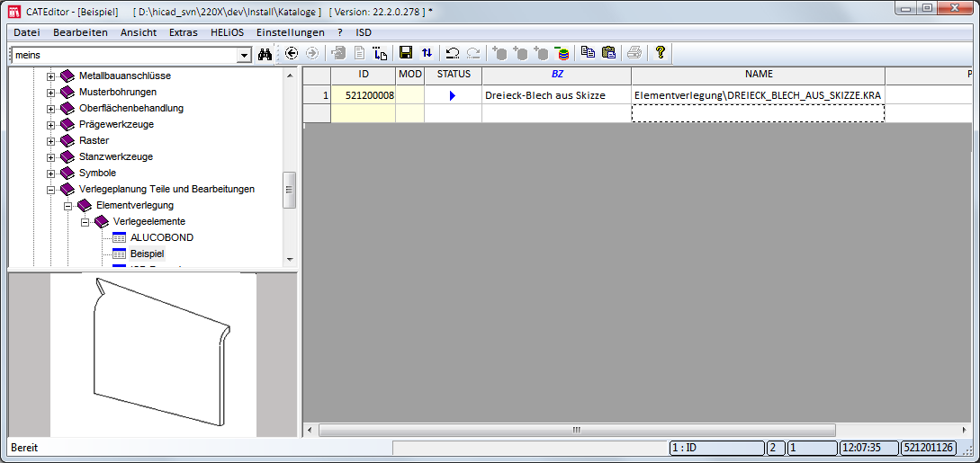
Task: Click the blue triangle status cell
Action: point(454,95)
